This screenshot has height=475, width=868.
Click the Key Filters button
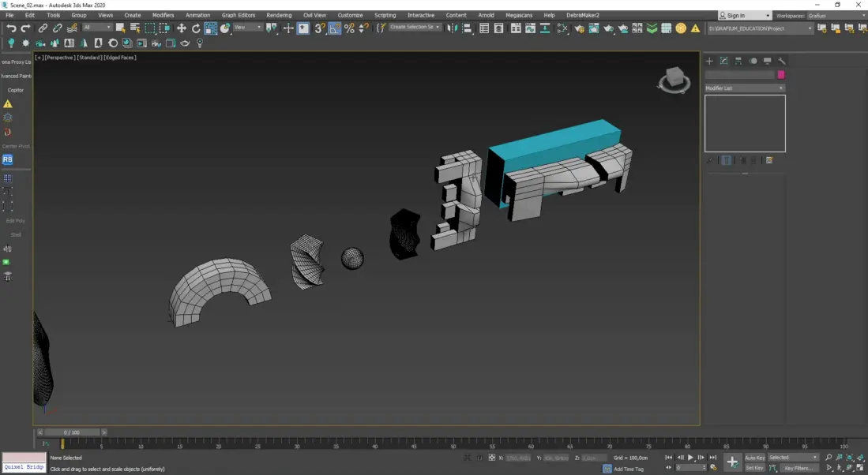[798, 468]
